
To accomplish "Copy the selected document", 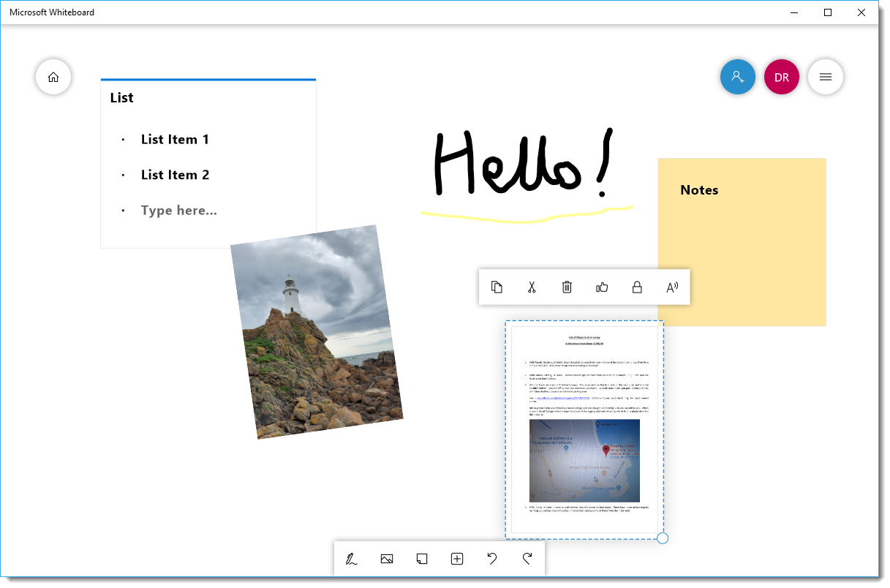I will point(497,287).
